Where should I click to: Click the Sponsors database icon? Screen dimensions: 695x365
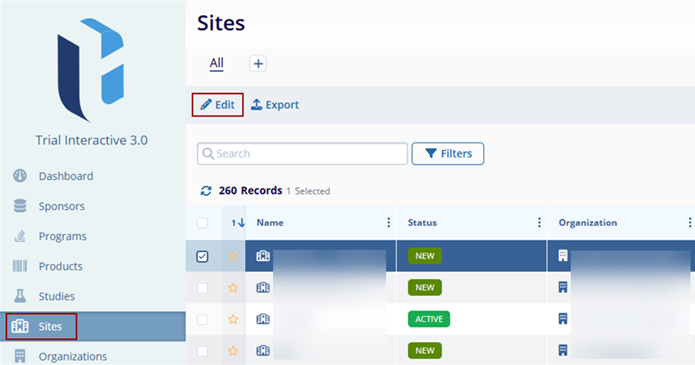(20, 206)
